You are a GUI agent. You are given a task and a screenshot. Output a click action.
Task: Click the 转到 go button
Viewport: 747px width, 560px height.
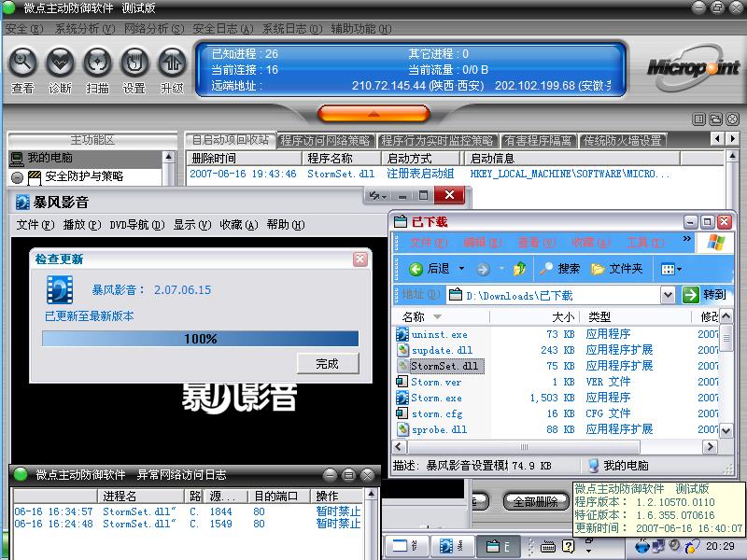[704, 295]
